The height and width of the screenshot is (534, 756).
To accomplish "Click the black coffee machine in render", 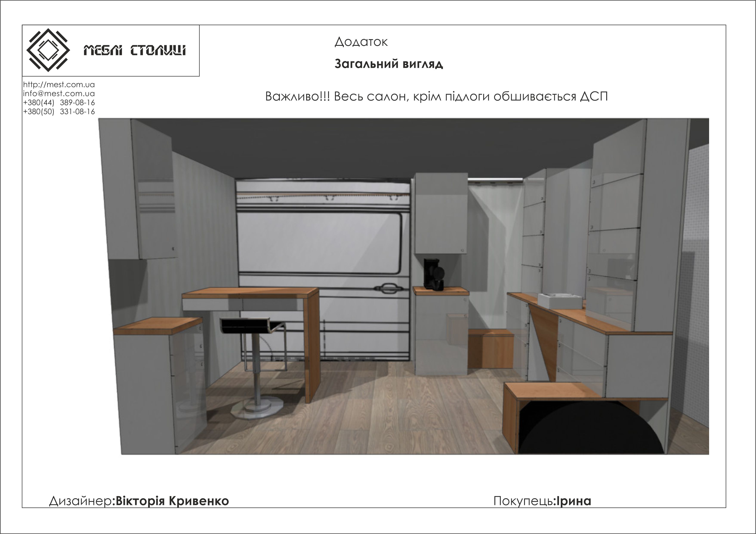I will [x=433, y=274].
